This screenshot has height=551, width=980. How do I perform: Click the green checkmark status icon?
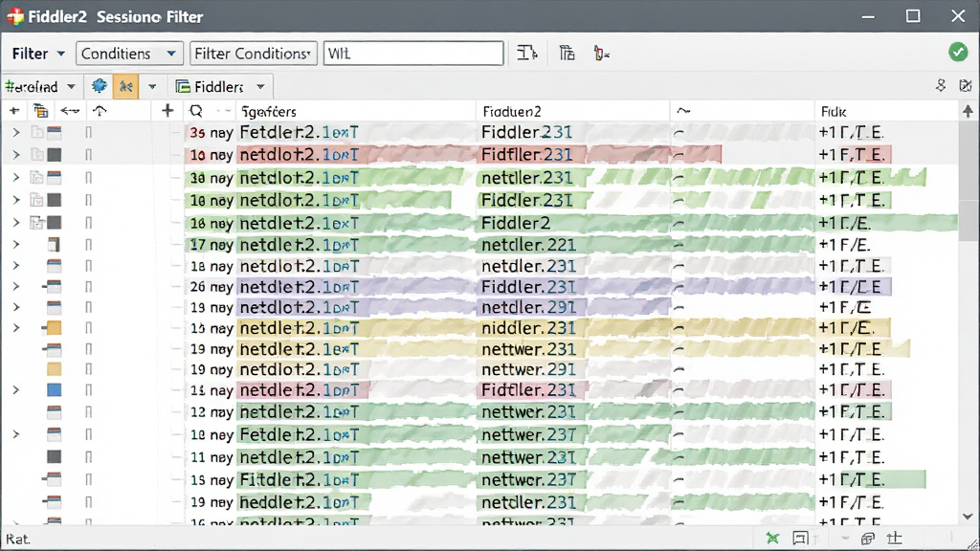(x=957, y=53)
